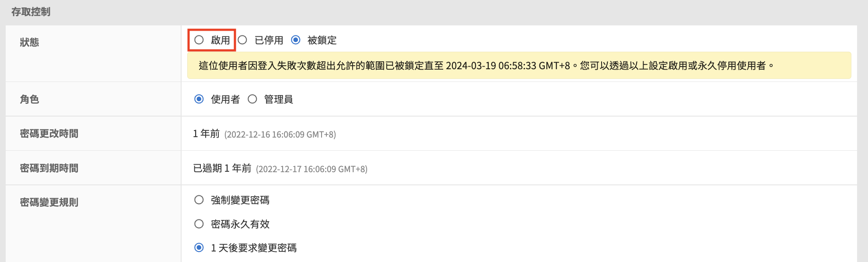
Task: Click the 2022-12-17 password expiry timestamp
Action: pos(311,169)
